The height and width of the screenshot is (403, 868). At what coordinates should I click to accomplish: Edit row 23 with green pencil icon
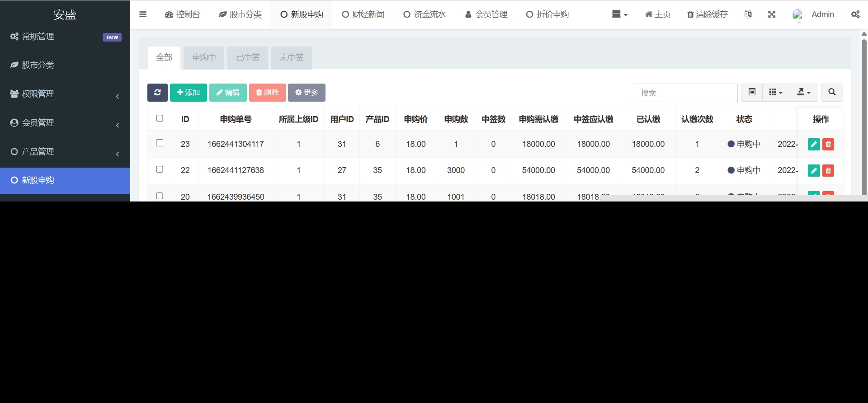[814, 144]
